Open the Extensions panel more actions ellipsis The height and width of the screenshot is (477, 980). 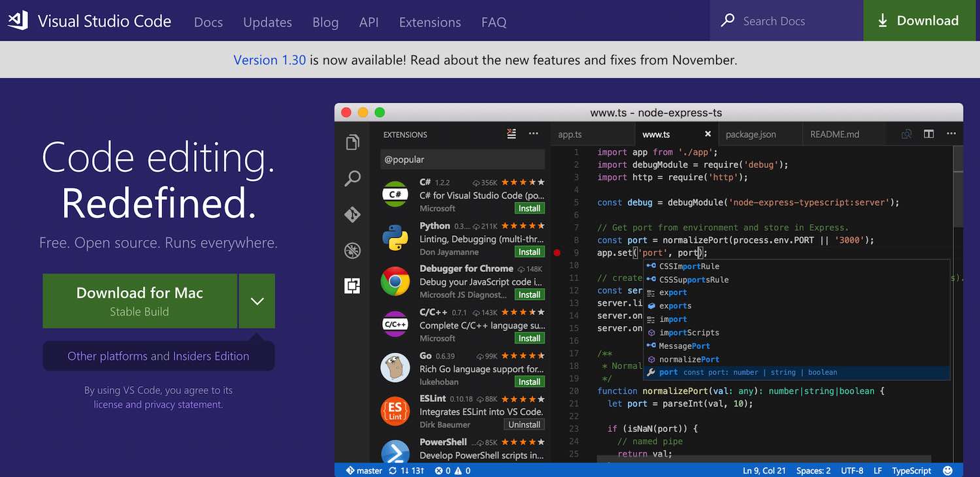(534, 134)
